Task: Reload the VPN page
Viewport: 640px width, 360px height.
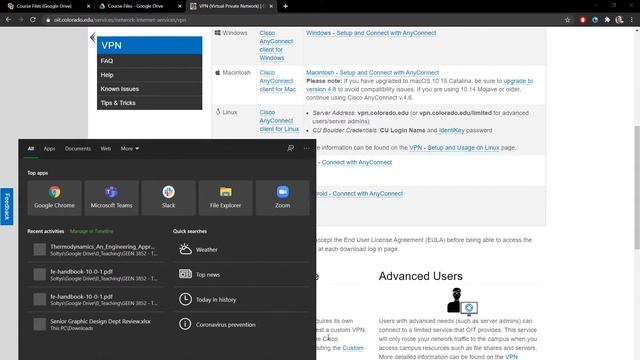Action: click(33, 20)
